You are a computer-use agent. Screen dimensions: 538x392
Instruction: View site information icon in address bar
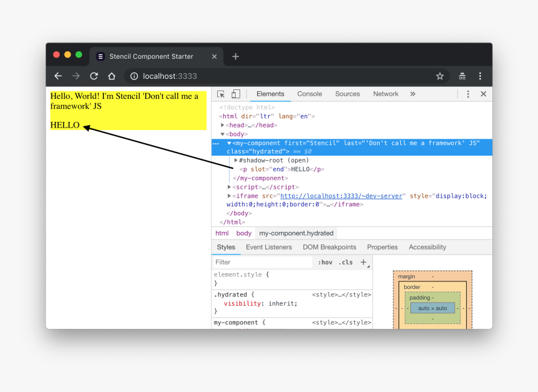click(x=134, y=76)
